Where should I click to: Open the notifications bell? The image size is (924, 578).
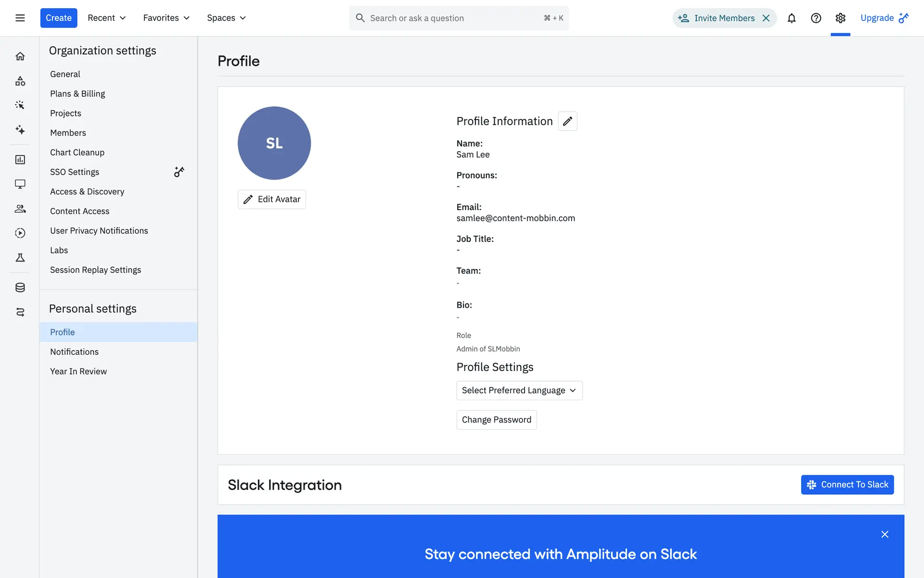[x=791, y=18]
